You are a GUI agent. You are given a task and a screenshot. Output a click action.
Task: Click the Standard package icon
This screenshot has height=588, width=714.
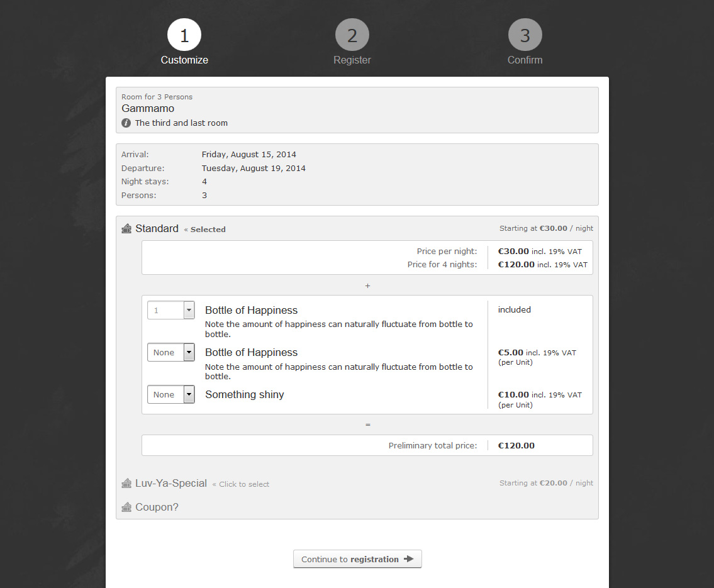pyautogui.click(x=126, y=229)
